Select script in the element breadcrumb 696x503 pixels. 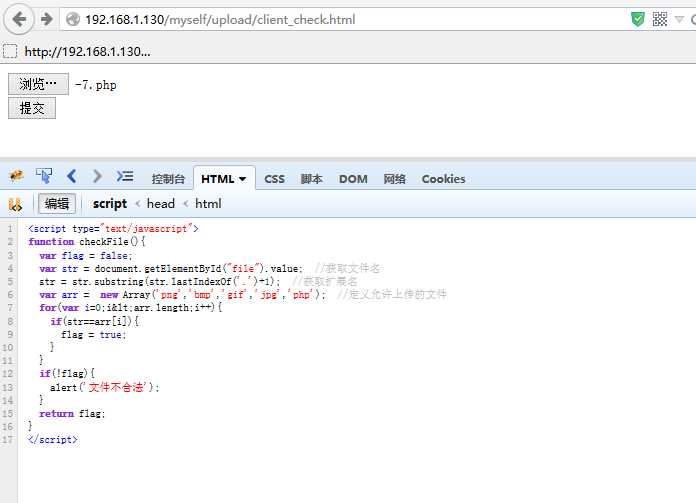110,204
